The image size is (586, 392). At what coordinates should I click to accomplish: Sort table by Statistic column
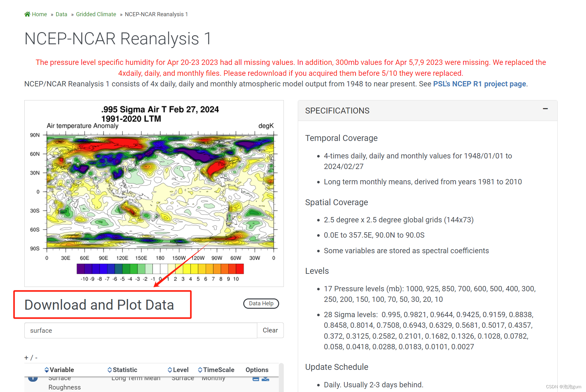pyautogui.click(x=122, y=370)
